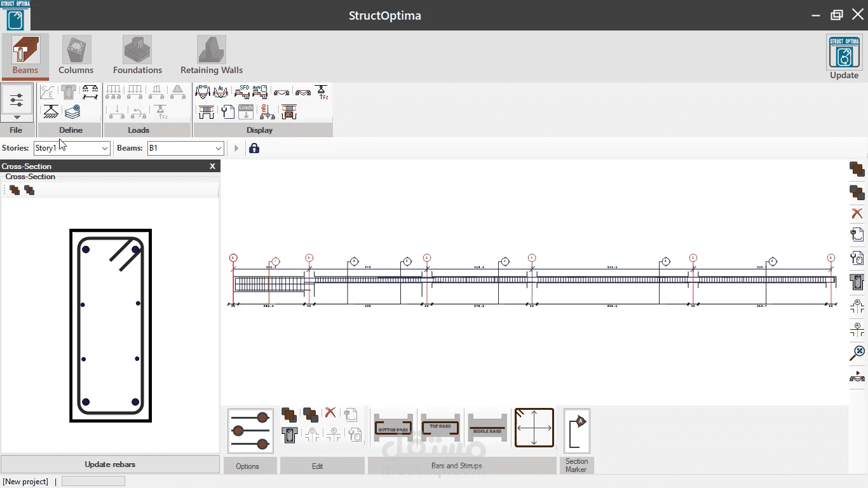Open the File settings dropdown button

tap(17, 102)
